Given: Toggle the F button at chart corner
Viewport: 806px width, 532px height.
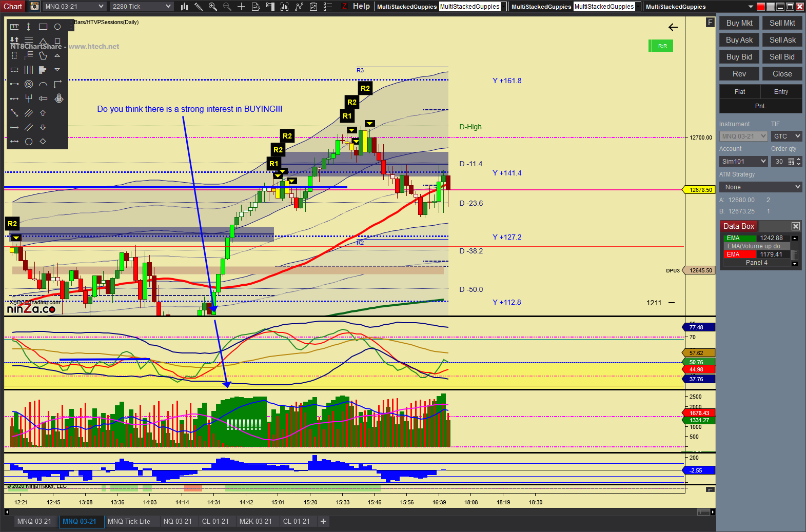Looking at the screenshot, I should click(x=710, y=23).
